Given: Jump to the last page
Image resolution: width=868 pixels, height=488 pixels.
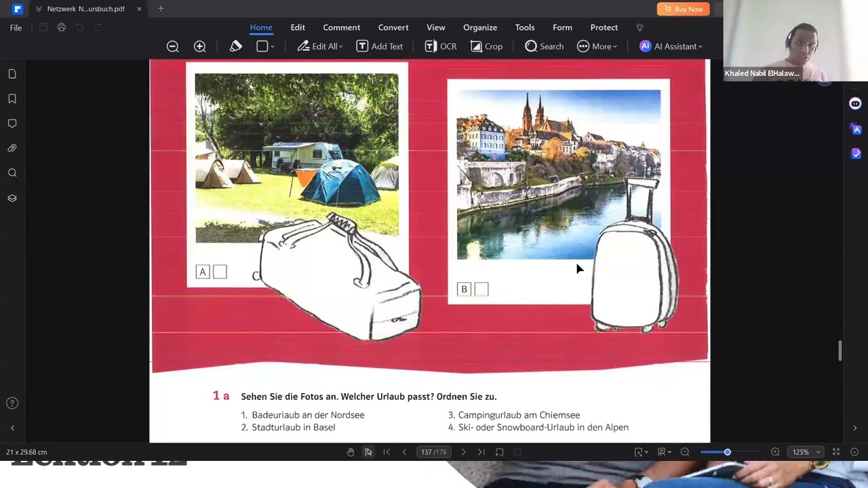Looking at the screenshot, I should (481, 452).
